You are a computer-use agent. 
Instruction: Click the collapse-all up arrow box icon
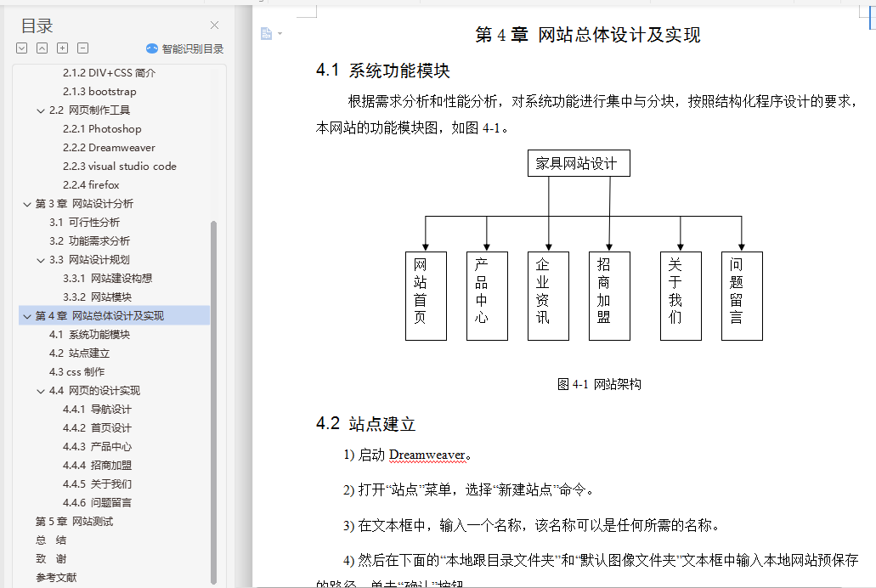tap(42, 48)
